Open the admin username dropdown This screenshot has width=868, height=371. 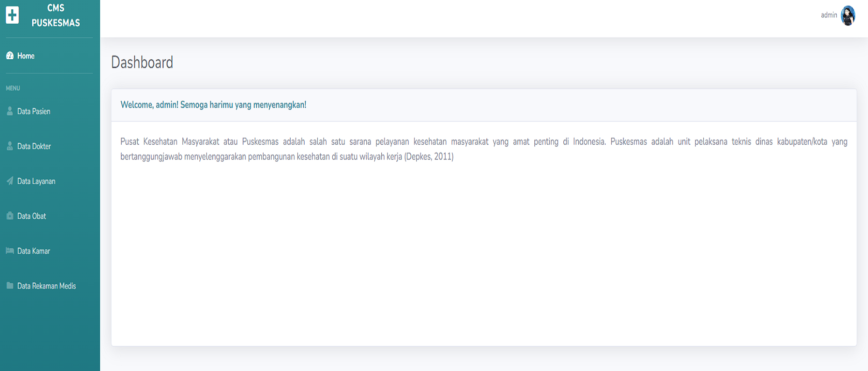coord(829,15)
